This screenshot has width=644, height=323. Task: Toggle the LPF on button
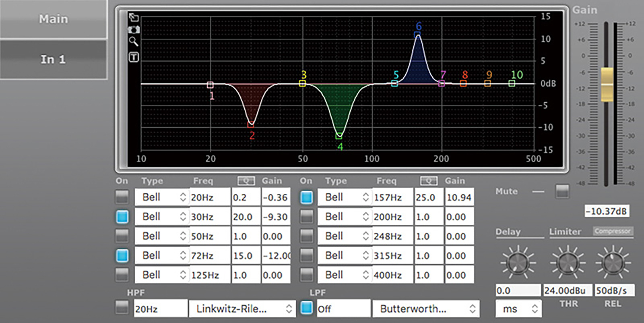[307, 308]
